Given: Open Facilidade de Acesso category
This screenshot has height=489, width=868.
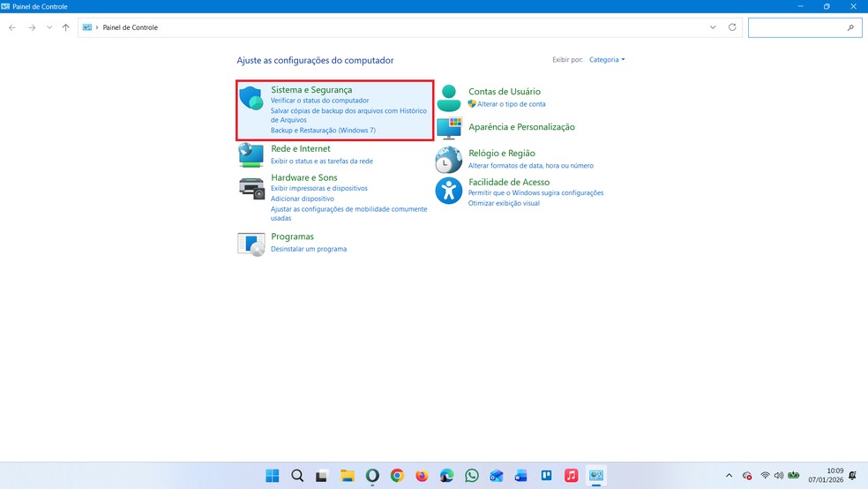Looking at the screenshot, I should point(509,182).
